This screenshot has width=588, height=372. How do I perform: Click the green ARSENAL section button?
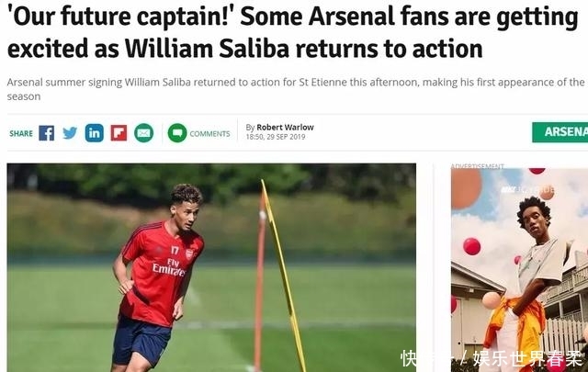[x=560, y=132]
